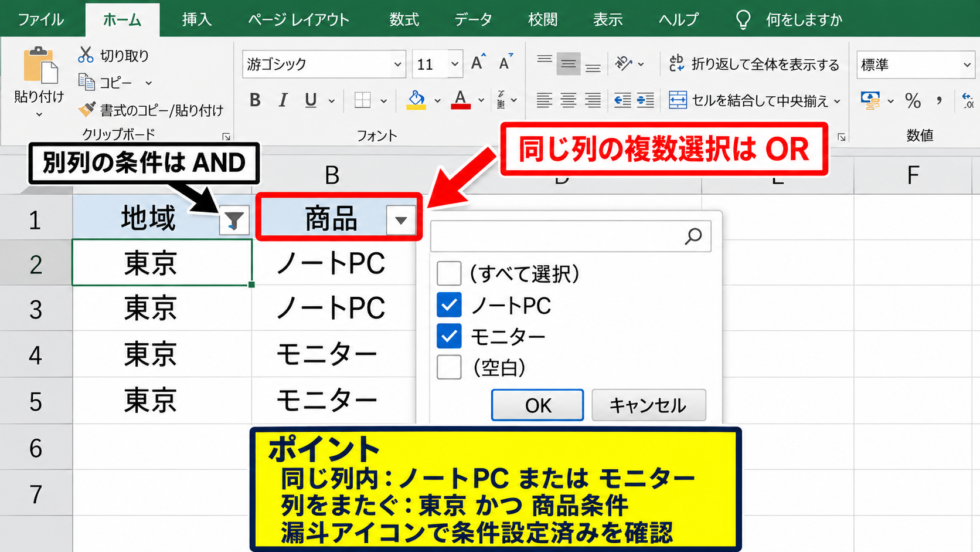Click the Cut (切り取り) scissors icon
The width and height of the screenshot is (980, 552).
click(86, 55)
